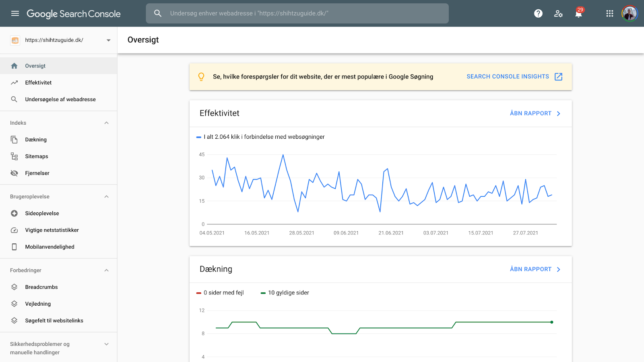Open Sideoplevelse in the sidebar
Screen dimensions: 644x362
click(x=58, y=214)
